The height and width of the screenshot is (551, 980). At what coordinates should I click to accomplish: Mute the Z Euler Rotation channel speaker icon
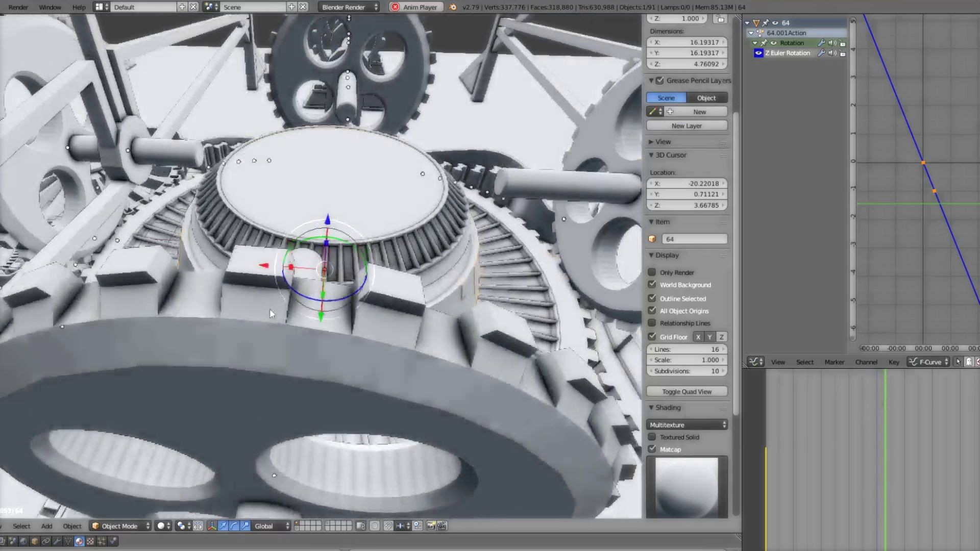coord(832,53)
